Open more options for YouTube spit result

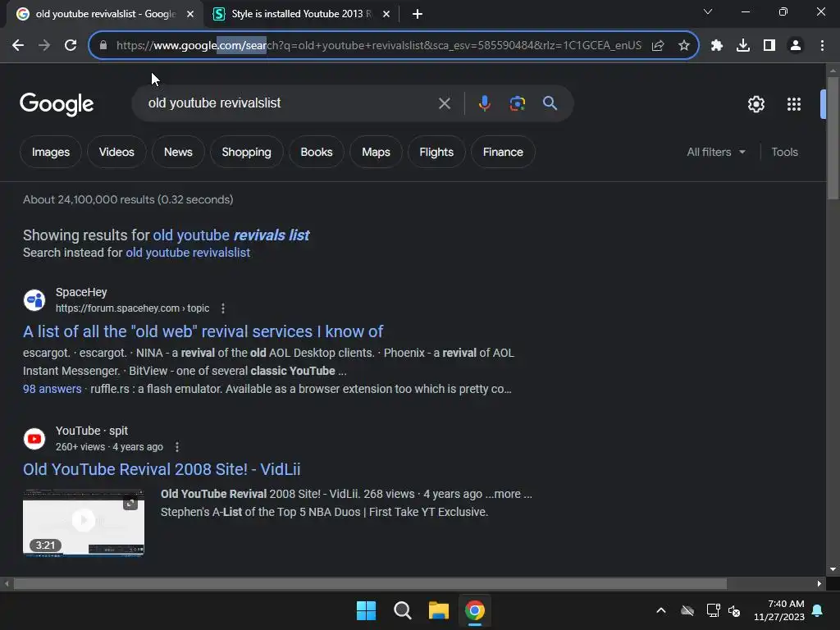click(x=177, y=447)
